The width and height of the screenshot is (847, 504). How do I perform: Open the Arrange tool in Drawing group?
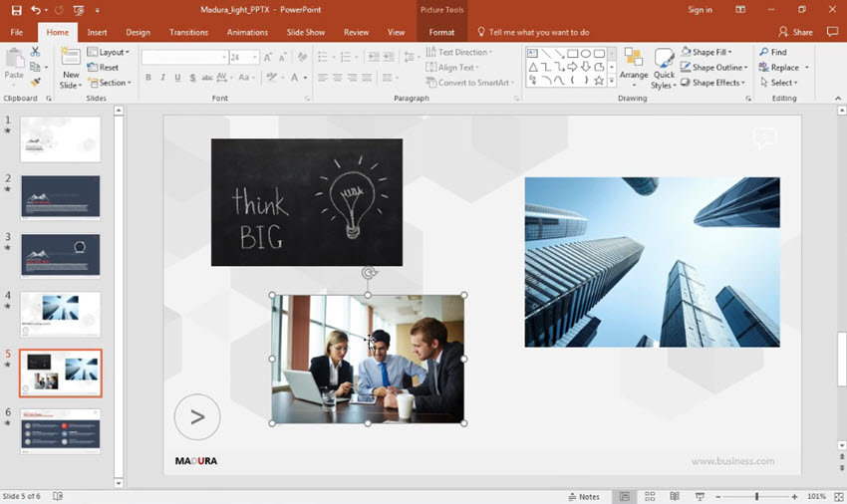(x=633, y=67)
